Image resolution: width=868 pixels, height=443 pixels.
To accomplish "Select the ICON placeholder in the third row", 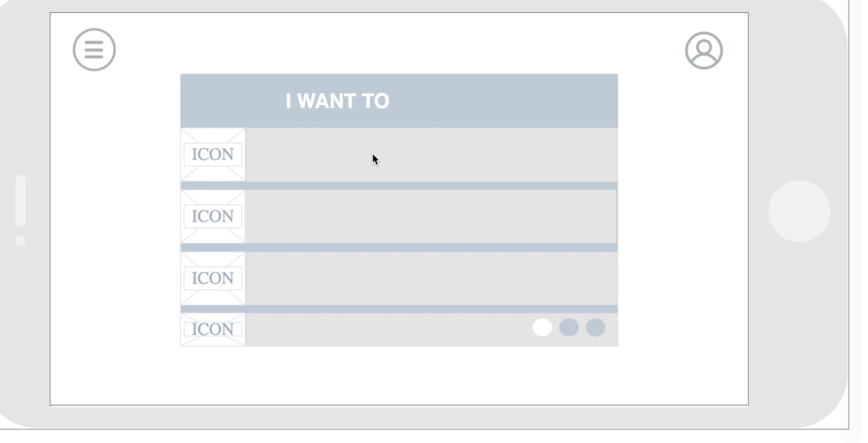I will tap(213, 278).
